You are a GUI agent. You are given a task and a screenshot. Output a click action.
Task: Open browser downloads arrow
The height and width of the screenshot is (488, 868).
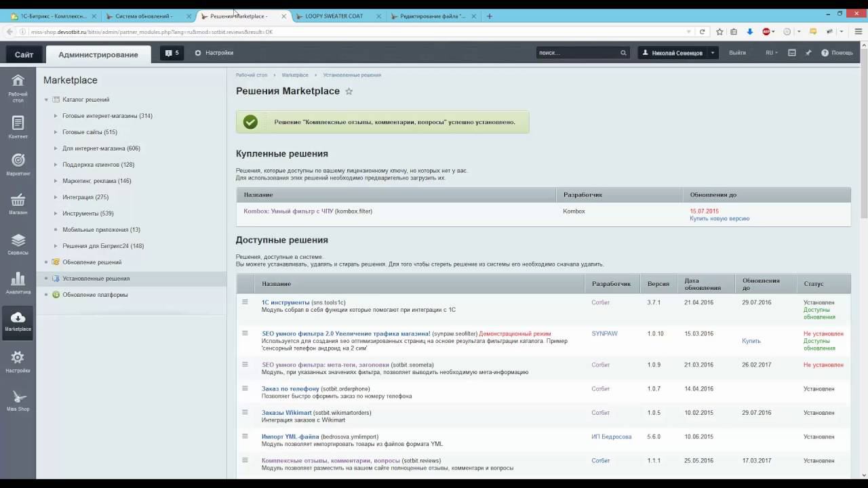(x=749, y=32)
